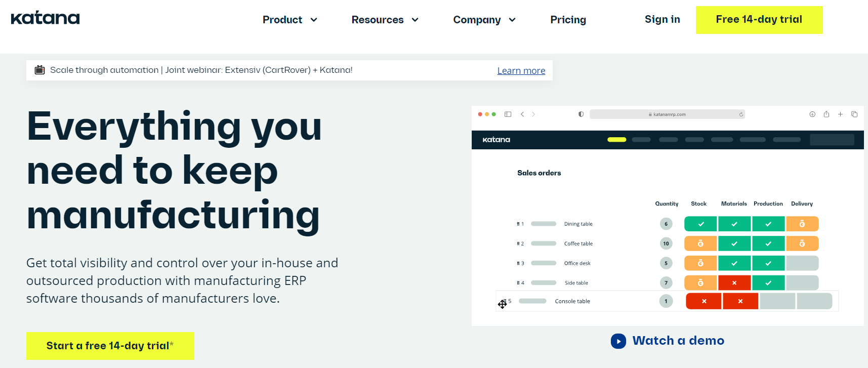The height and width of the screenshot is (368, 868).
Task: Expand the Resources dropdown menu
Action: (385, 20)
